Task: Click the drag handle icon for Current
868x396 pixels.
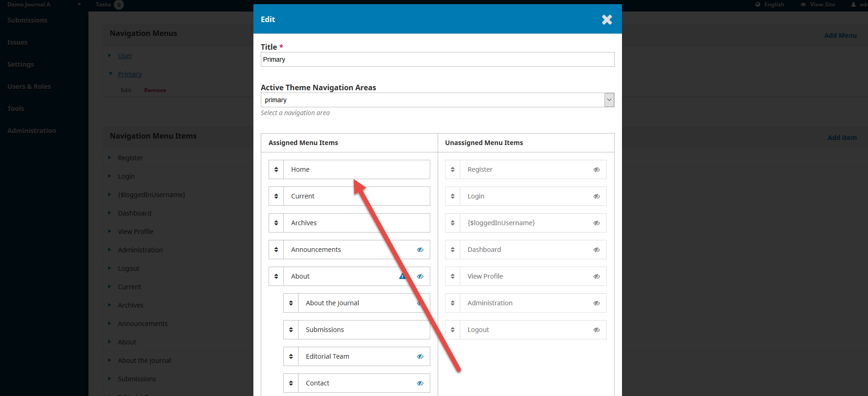Action: [x=276, y=196]
